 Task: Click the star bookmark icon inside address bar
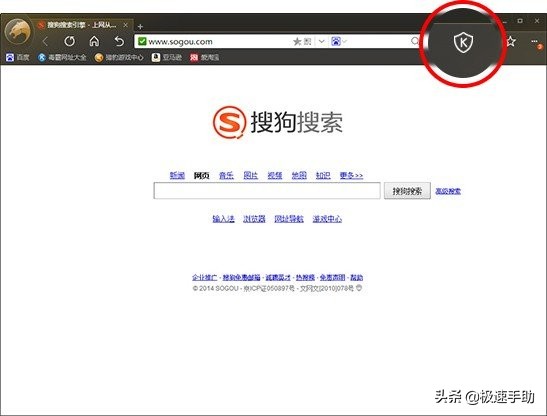(297, 42)
